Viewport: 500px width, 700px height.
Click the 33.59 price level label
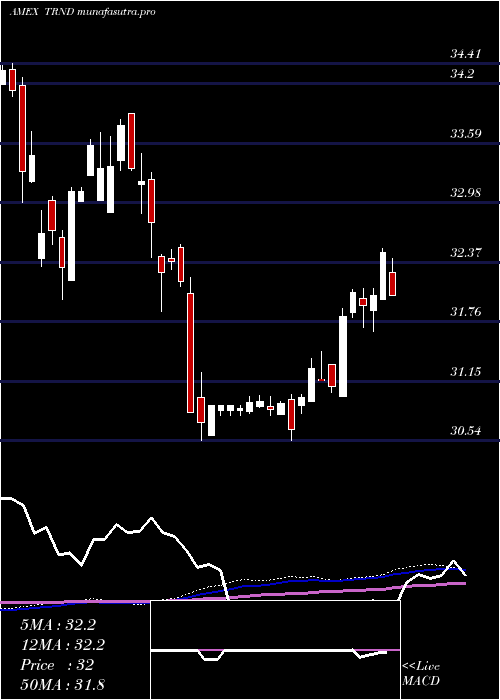point(466,133)
